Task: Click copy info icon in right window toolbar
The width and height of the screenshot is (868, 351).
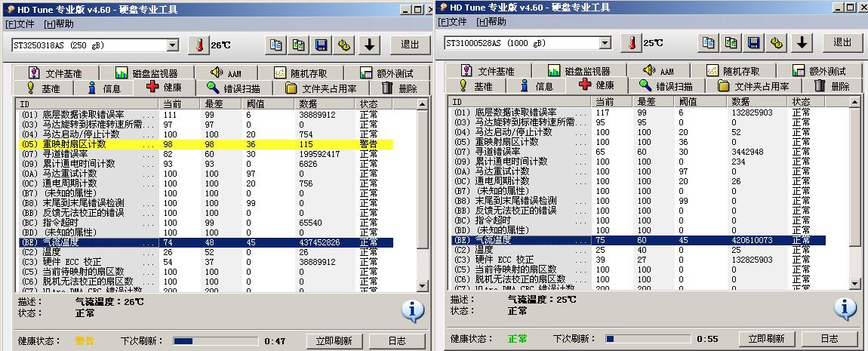Action: (x=708, y=42)
